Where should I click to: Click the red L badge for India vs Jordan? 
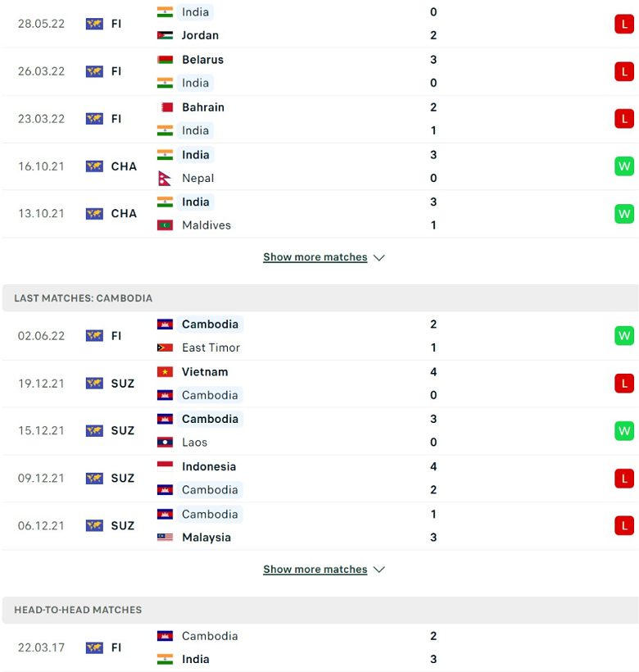coord(624,24)
